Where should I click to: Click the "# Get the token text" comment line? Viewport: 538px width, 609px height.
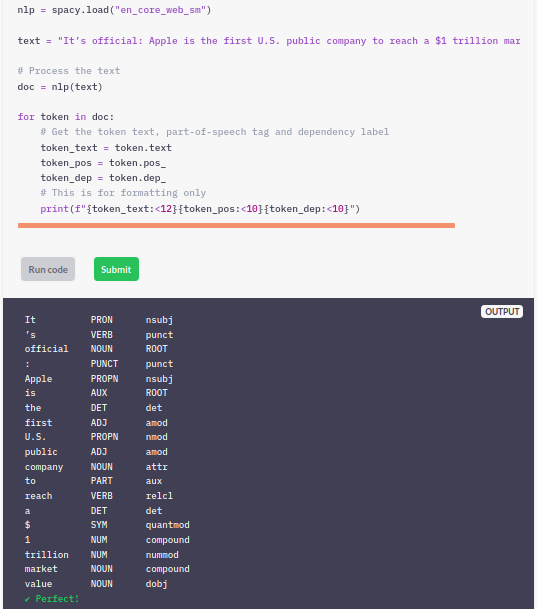[214, 132]
